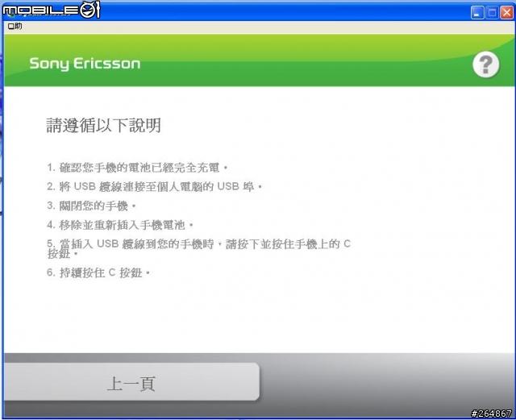Open help via question mark icon
516x420 pixels.
pos(485,64)
